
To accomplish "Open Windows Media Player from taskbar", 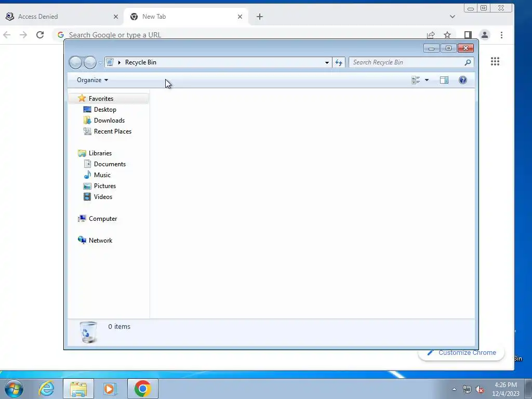I will [110, 389].
